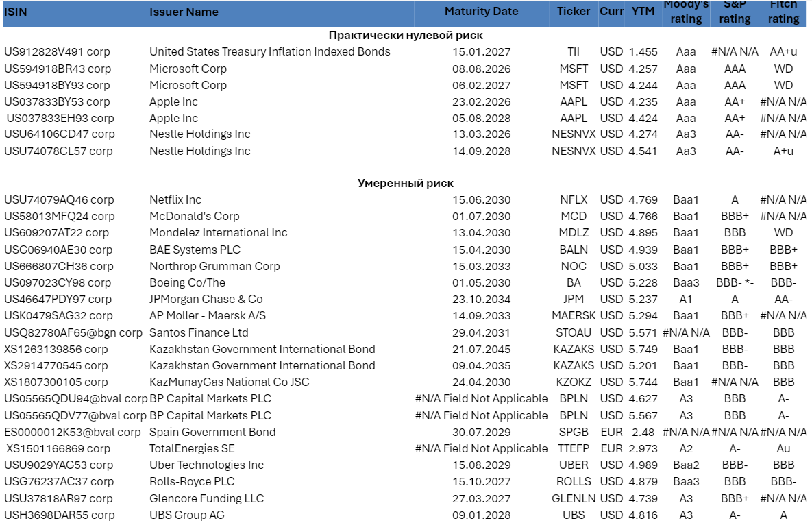This screenshot has width=812, height=523.
Task: Select the ROLLS ticker cell
Action: [574, 482]
